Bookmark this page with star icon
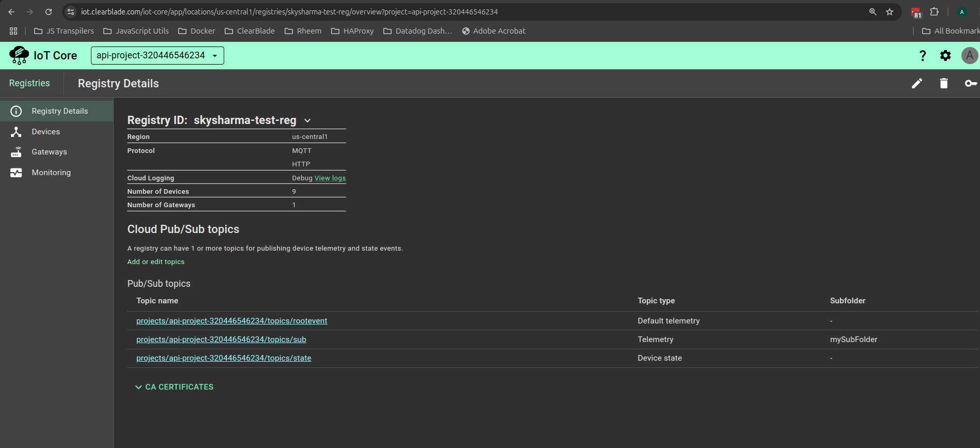This screenshot has height=448, width=980. click(x=890, y=12)
